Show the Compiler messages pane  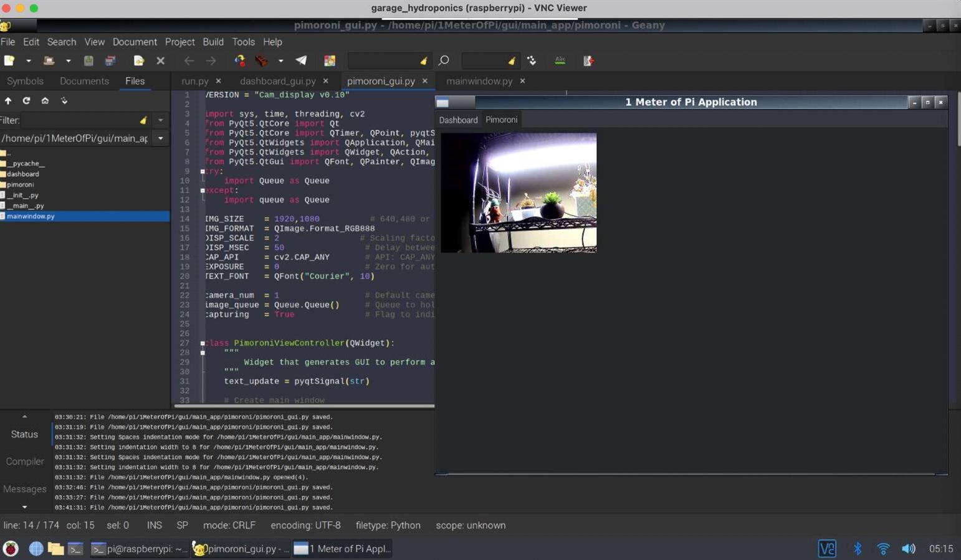[24, 462]
